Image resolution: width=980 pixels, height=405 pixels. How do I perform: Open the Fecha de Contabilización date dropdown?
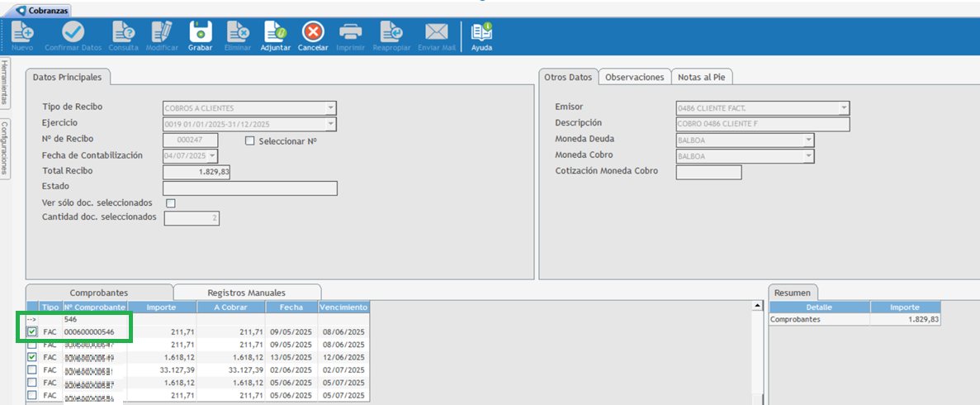[213, 155]
